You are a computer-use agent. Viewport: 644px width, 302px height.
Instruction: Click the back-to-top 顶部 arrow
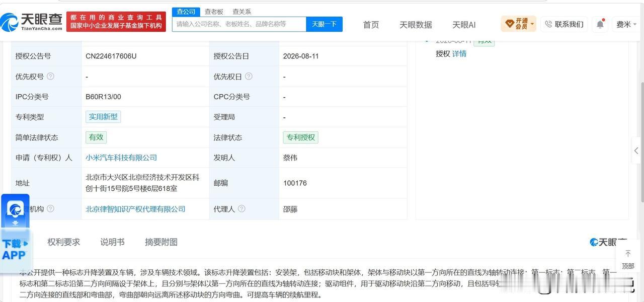(628, 259)
